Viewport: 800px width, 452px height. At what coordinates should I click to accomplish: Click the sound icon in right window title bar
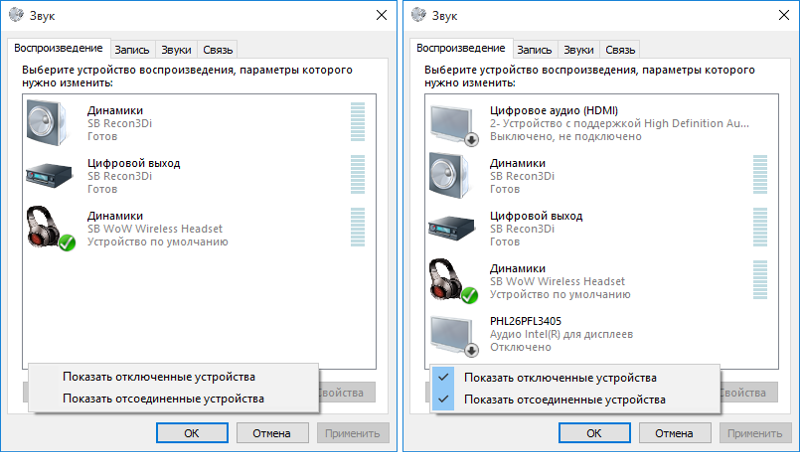tap(419, 15)
